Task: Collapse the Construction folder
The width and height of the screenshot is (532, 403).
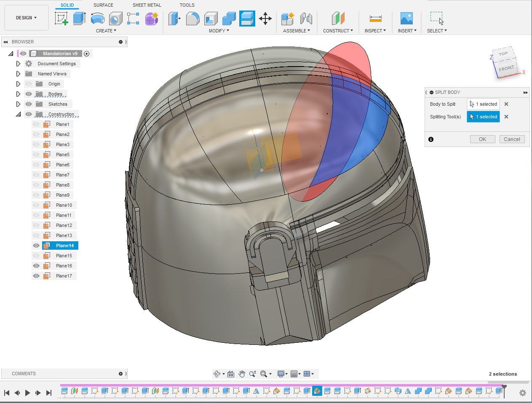Action: click(18, 114)
